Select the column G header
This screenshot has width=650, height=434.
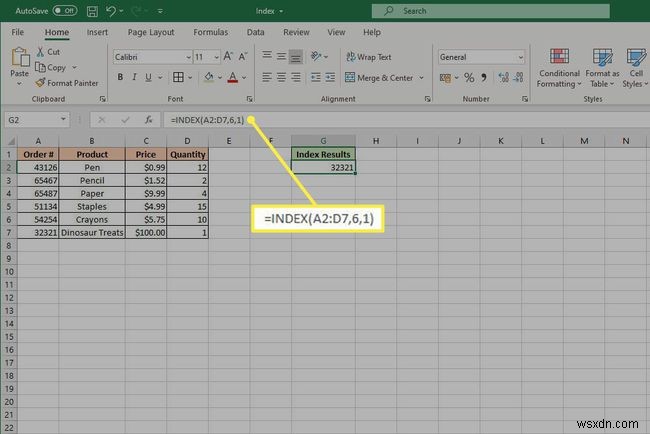pos(323,141)
